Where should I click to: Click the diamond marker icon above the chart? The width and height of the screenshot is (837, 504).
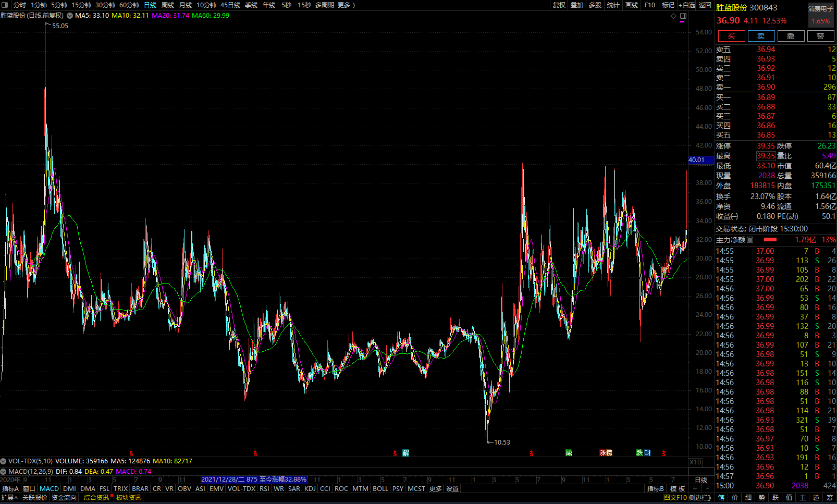point(673,16)
